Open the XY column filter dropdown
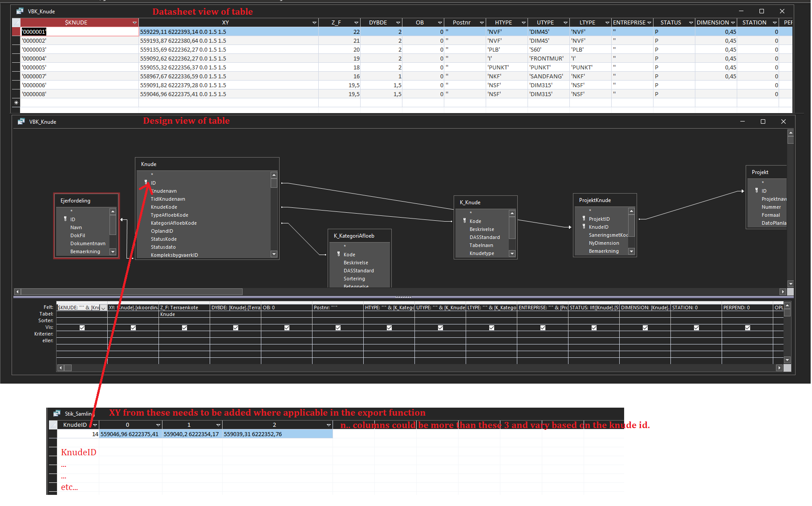The height and width of the screenshot is (506, 812). [x=314, y=23]
